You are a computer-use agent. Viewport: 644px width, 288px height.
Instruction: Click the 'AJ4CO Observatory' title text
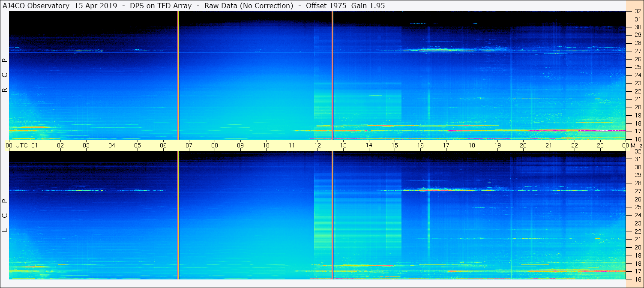pos(37,6)
